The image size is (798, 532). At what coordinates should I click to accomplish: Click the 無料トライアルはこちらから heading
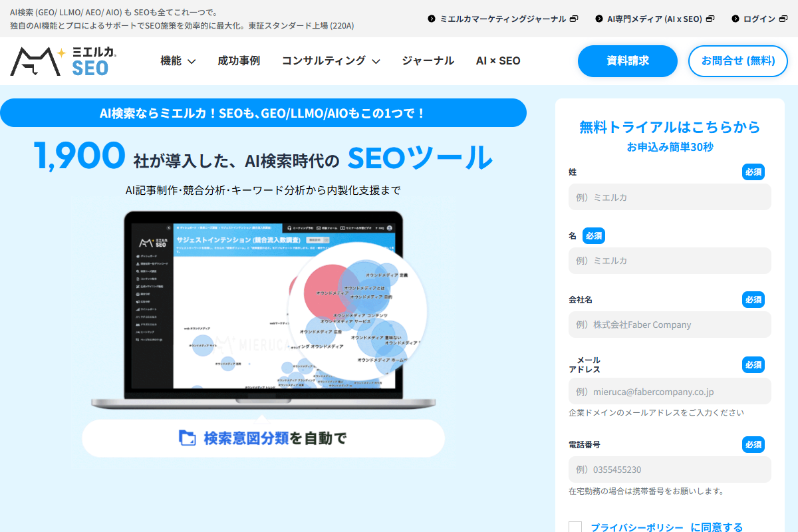click(x=670, y=127)
